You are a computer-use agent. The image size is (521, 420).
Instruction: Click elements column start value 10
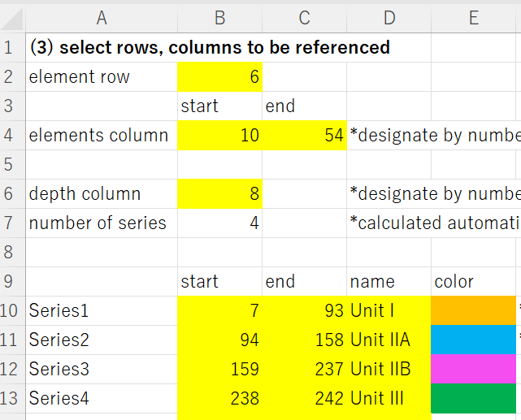[x=220, y=135]
